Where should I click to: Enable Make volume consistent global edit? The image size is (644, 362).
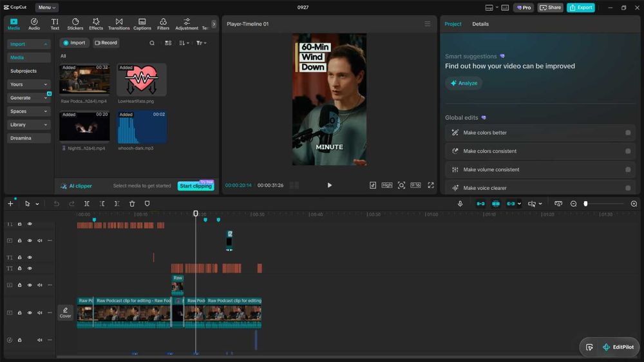click(x=628, y=169)
